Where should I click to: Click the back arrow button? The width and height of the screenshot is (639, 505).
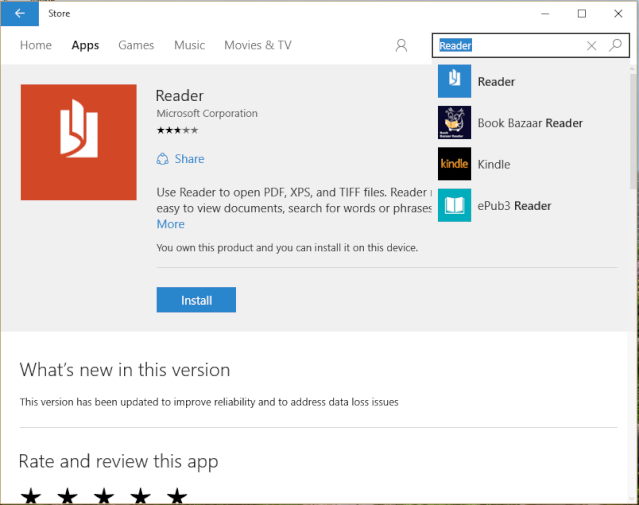pos(20,13)
